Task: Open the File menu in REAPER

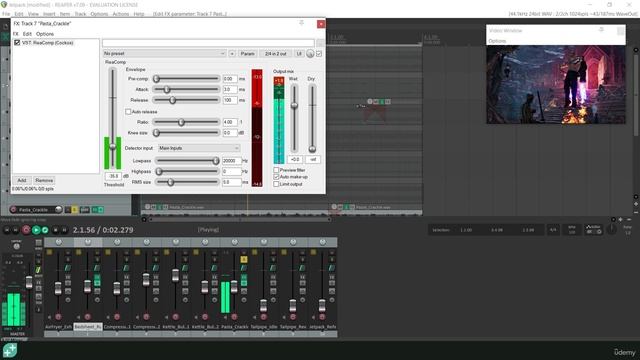Action: tap(6, 14)
